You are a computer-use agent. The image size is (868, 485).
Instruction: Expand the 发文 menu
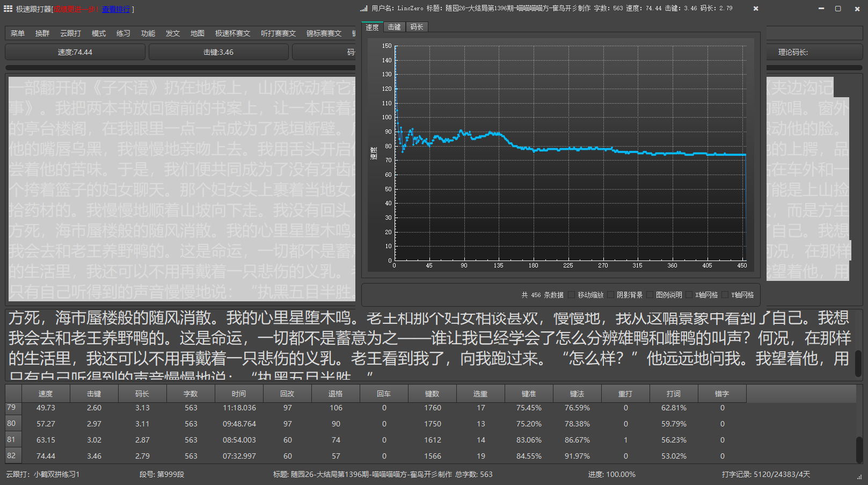[173, 33]
